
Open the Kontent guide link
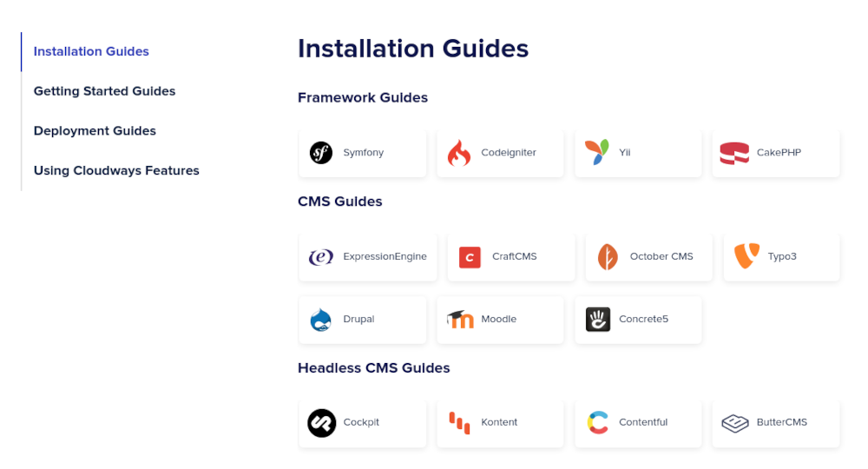[x=499, y=422]
